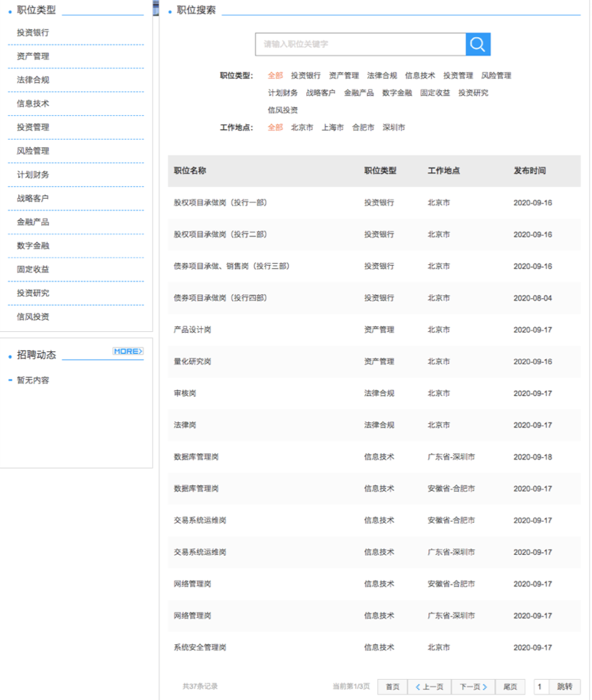Open the 产品设计岗 job listing
This screenshot has height=700, width=592.
tap(192, 330)
